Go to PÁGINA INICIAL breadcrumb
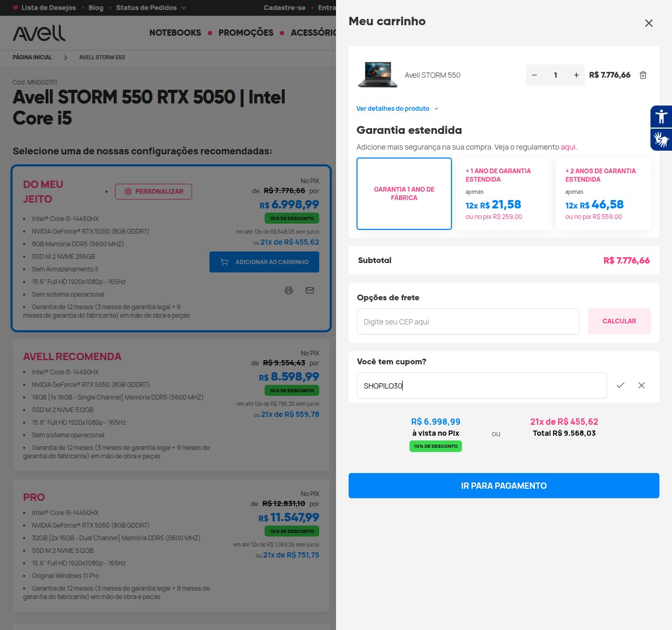Viewport: 672px width, 630px height. click(32, 57)
